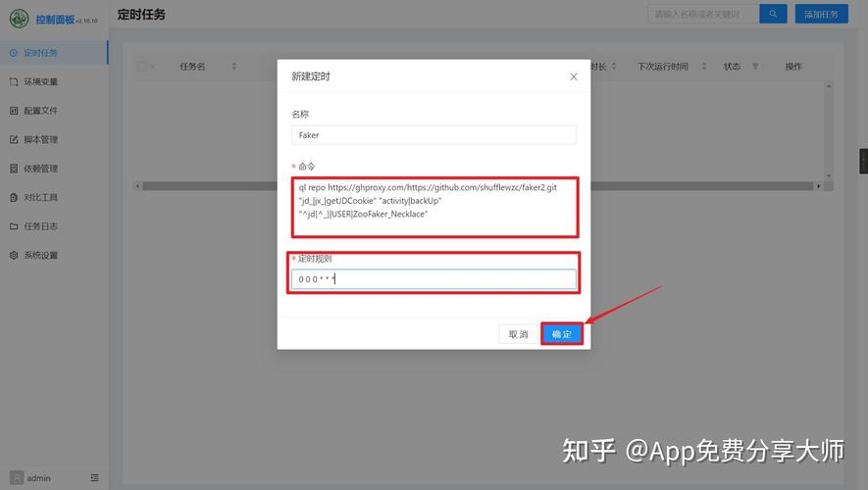Viewport: 868px width, 490px height.
Task: Open 对比工具 in the sidebar
Action: point(54,197)
